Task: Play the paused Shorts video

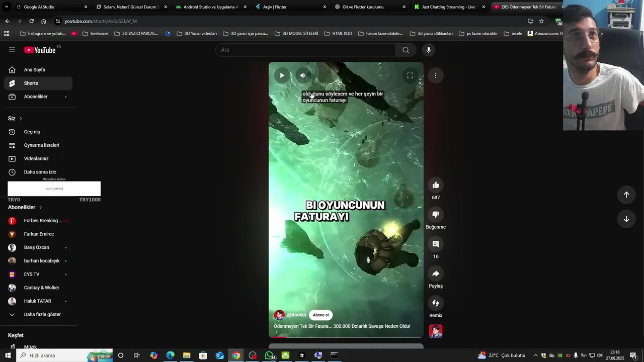Action: click(282, 75)
